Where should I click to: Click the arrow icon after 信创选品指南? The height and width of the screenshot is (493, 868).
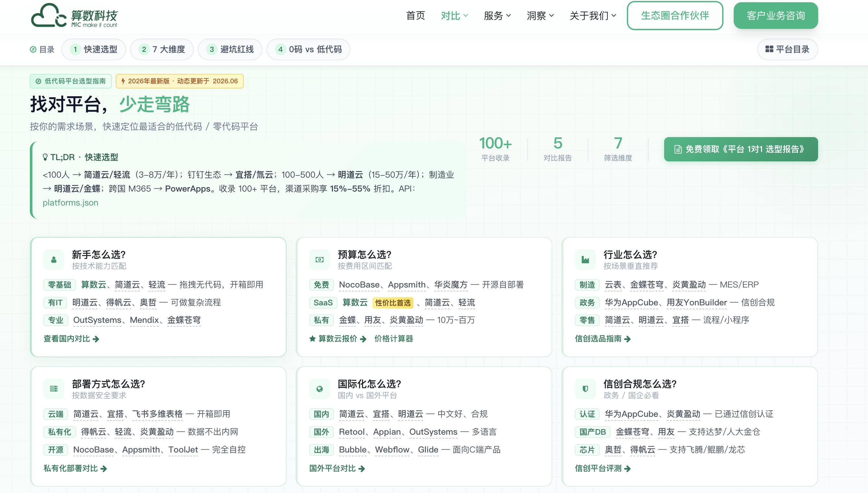coord(627,339)
